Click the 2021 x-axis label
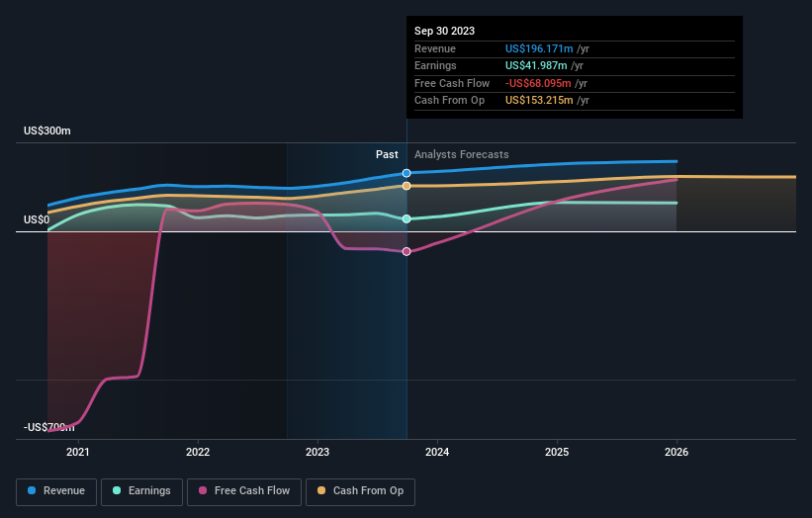Image resolution: width=812 pixels, height=518 pixels. 78,452
